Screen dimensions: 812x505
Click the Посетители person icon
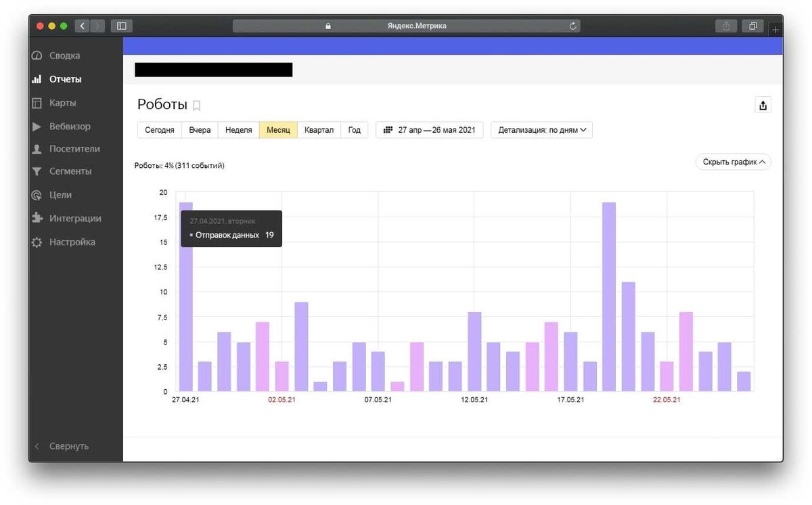[37, 149]
